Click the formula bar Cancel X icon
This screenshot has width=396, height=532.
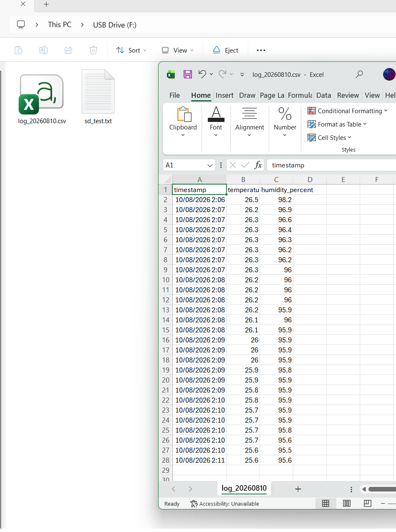click(x=233, y=165)
